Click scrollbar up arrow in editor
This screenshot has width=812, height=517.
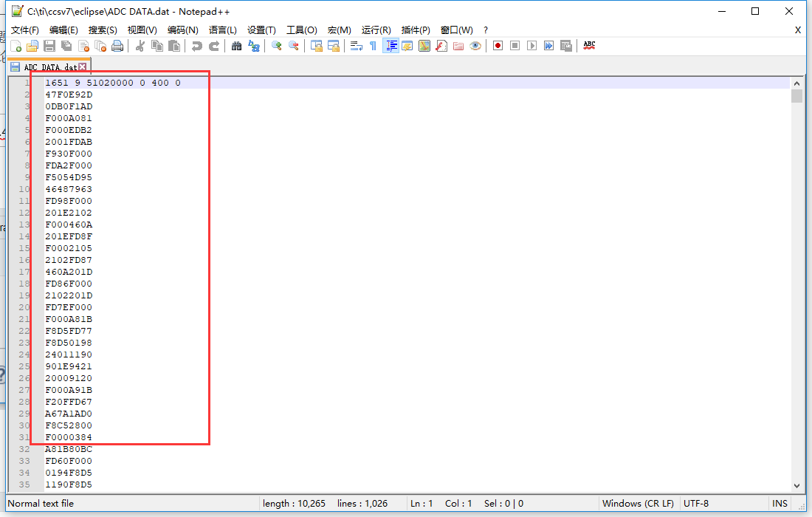click(796, 83)
